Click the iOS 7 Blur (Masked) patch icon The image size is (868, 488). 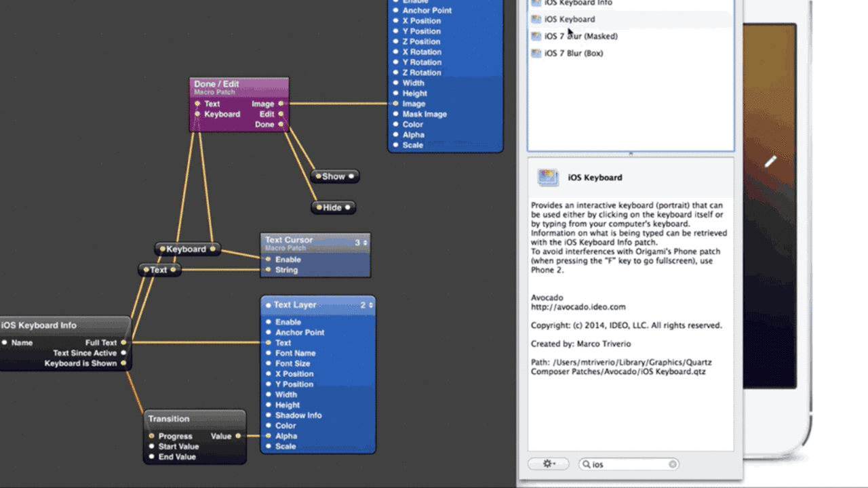(x=536, y=36)
